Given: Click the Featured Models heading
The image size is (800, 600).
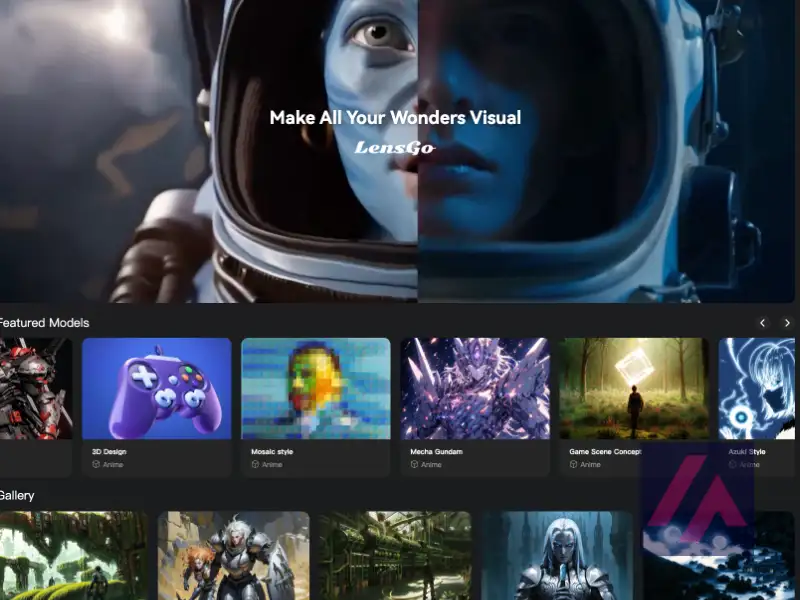Looking at the screenshot, I should point(44,323).
